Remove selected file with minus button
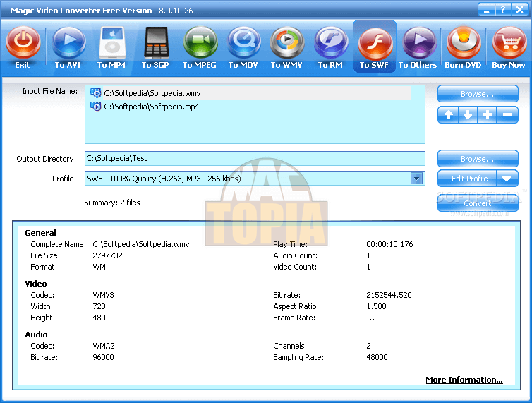This screenshot has height=403, width=532. tap(507, 115)
